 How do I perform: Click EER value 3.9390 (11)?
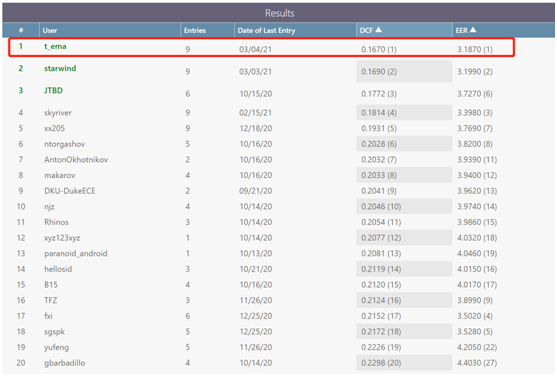[477, 160]
